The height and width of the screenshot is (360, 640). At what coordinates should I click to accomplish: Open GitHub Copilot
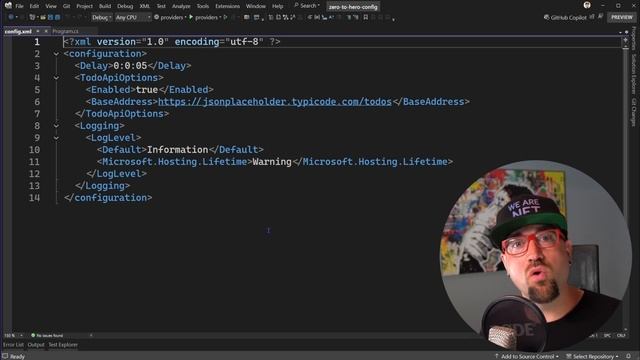tap(565, 17)
